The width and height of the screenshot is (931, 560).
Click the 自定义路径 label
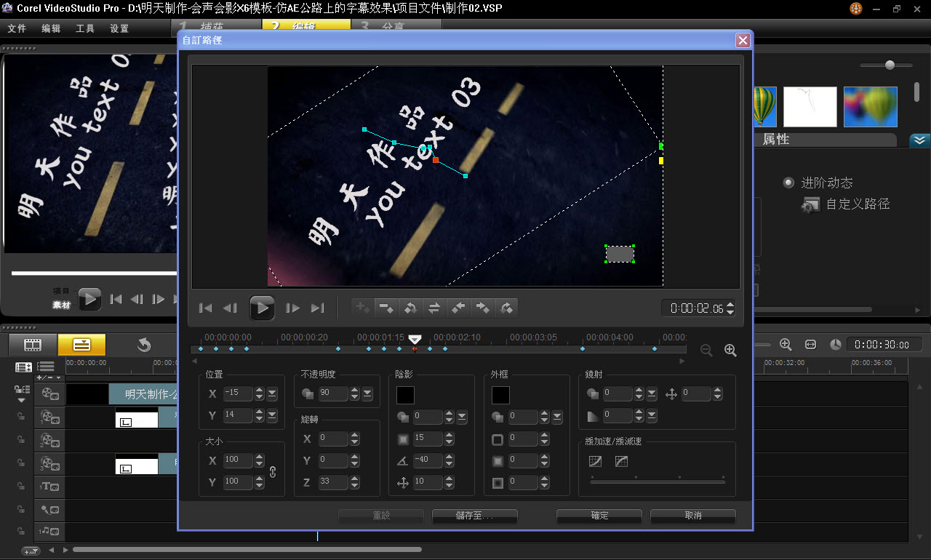(x=858, y=204)
